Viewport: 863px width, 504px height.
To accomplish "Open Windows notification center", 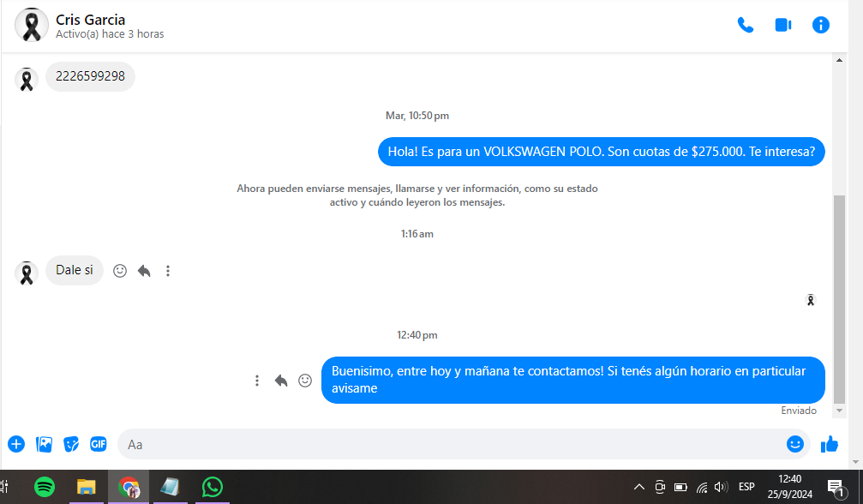I will point(836,488).
